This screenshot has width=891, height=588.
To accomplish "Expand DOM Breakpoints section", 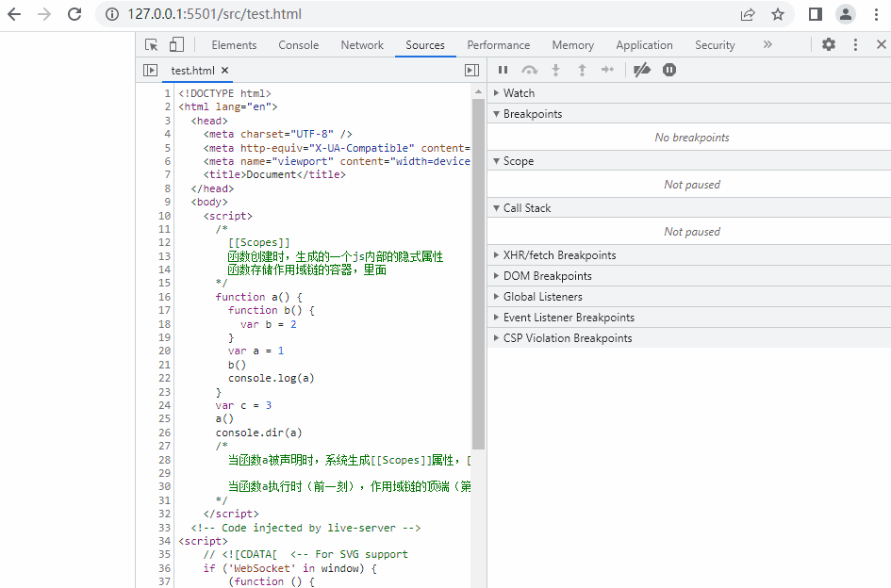I will 689,276.
